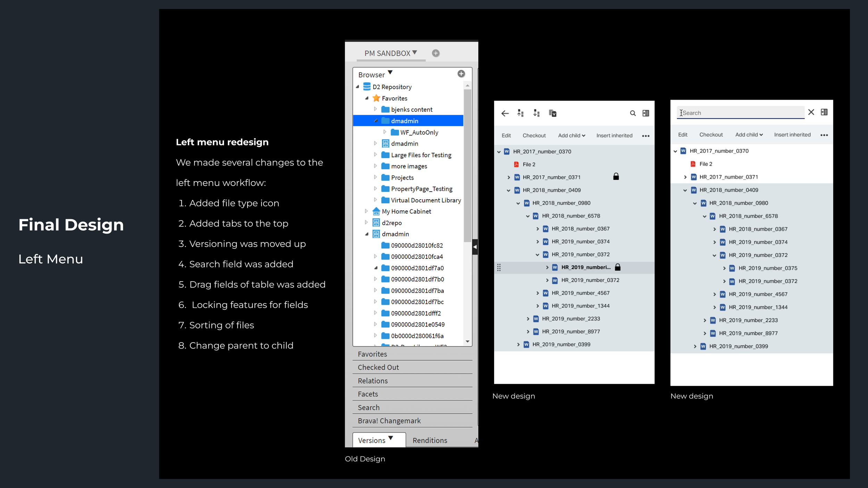Open the Checked Out accordion section
Viewport: 868px width, 488px height.
click(x=412, y=367)
